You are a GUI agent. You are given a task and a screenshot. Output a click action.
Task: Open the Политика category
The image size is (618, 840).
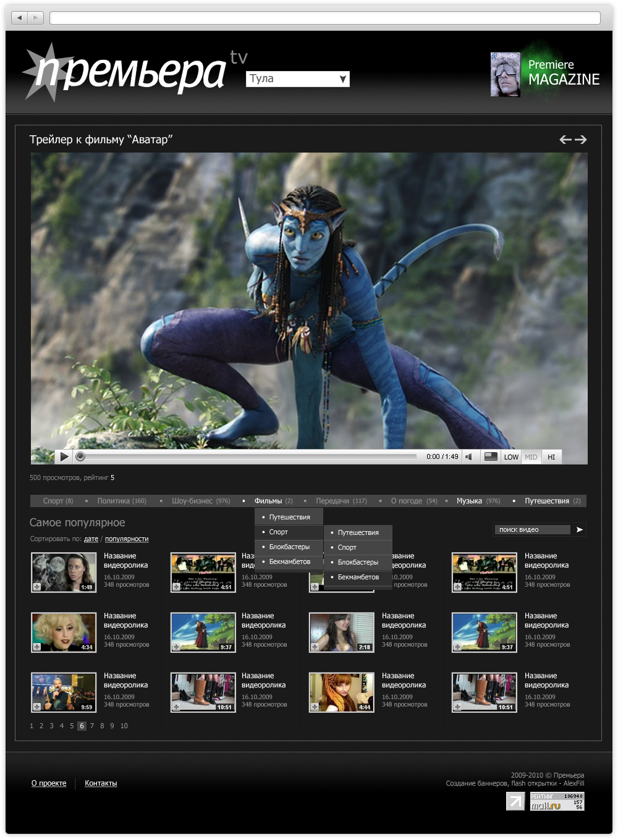click(x=122, y=501)
